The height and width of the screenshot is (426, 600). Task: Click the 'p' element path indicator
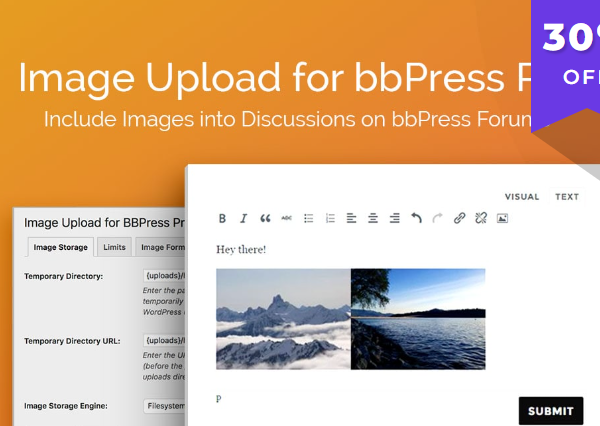point(218,398)
